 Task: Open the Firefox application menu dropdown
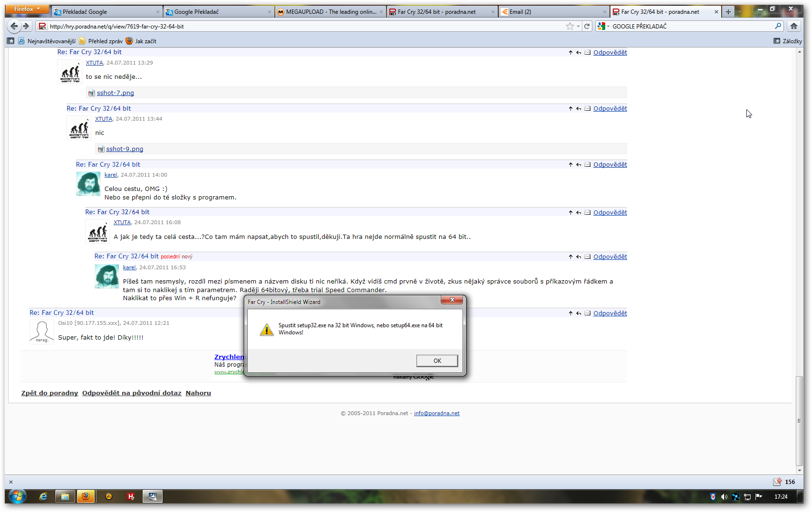pos(27,9)
